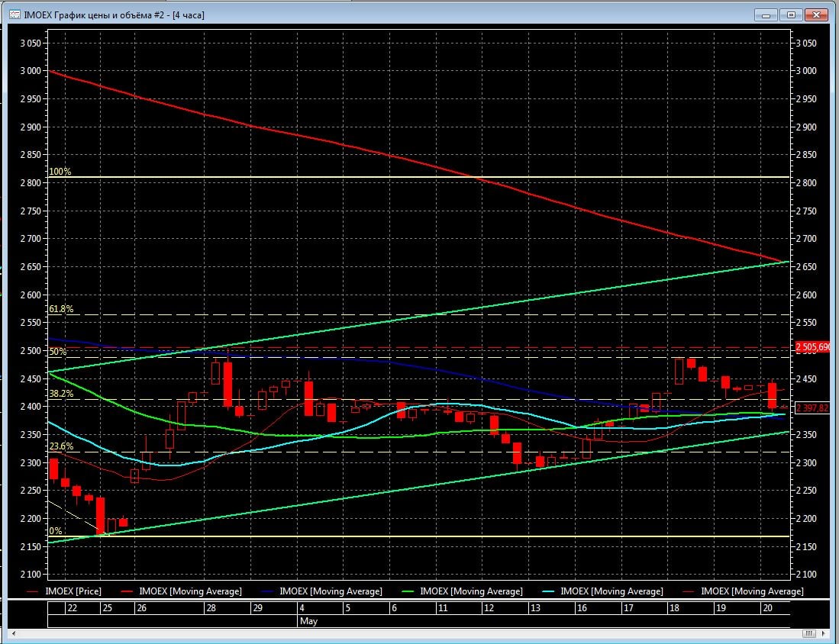Click date label 26 on the time axis
This screenshot has width=839, height=644.
click(x=142, y=608)
